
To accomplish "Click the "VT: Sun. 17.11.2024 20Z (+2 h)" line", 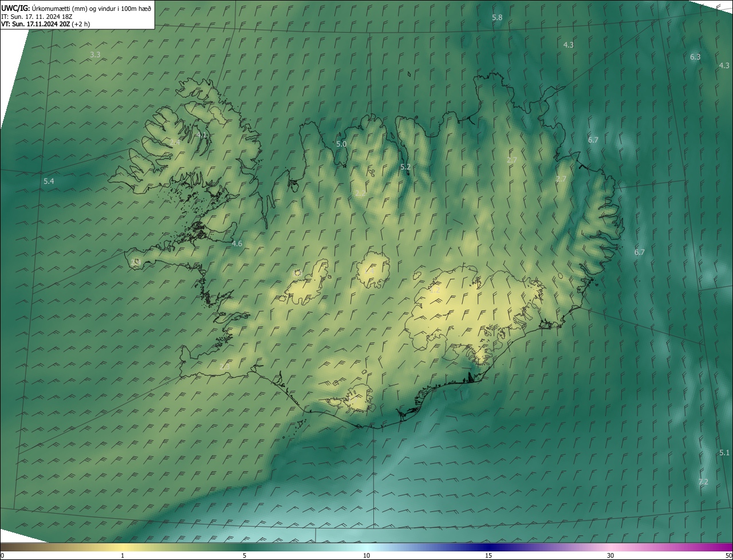I will (x=45, y=24).
